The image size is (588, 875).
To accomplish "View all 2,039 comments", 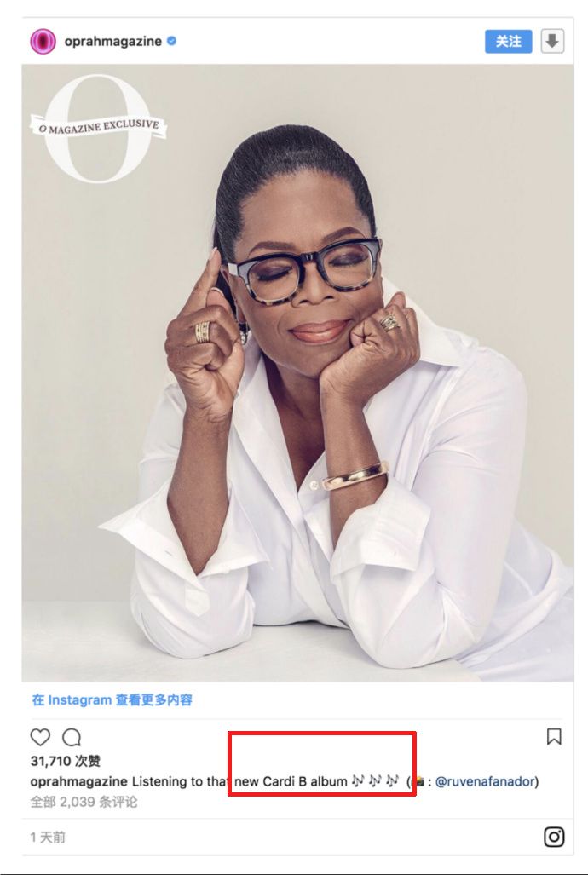I will tap(84, 802).
